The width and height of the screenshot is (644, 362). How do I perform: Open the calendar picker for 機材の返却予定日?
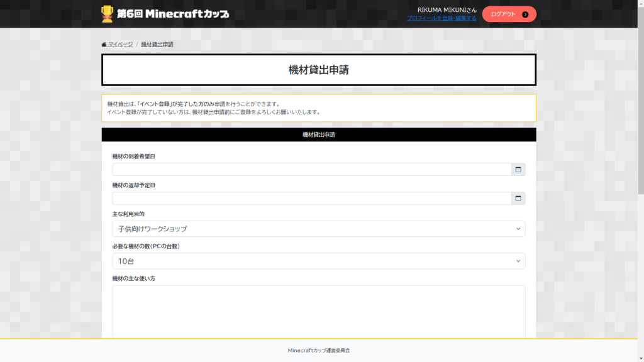tap(518, 199)
